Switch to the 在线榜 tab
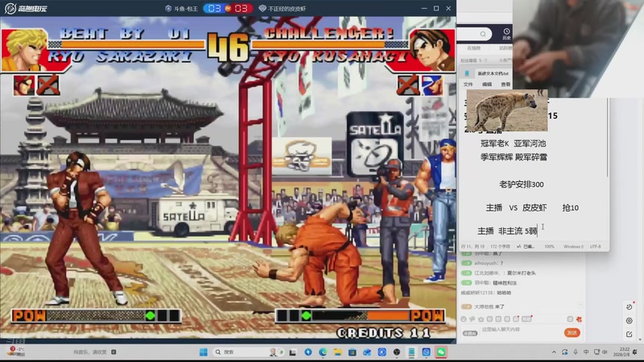The height and width of the screenshot is (362, 644). [473, 48]
